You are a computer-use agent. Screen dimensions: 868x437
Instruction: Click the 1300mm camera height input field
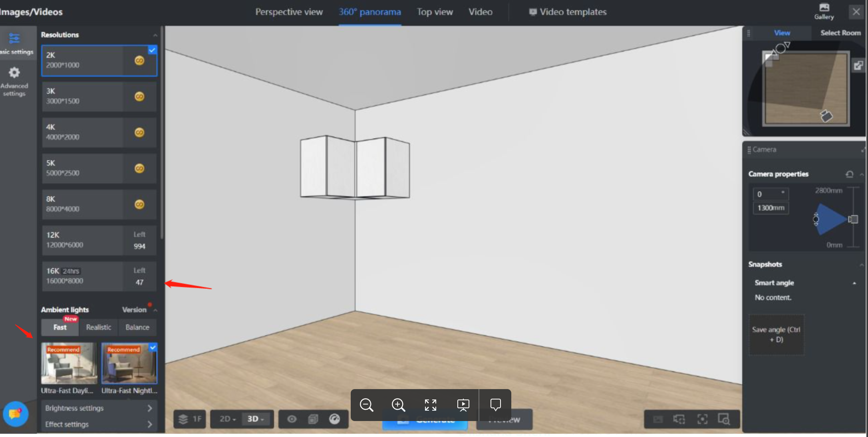(770, 208)
